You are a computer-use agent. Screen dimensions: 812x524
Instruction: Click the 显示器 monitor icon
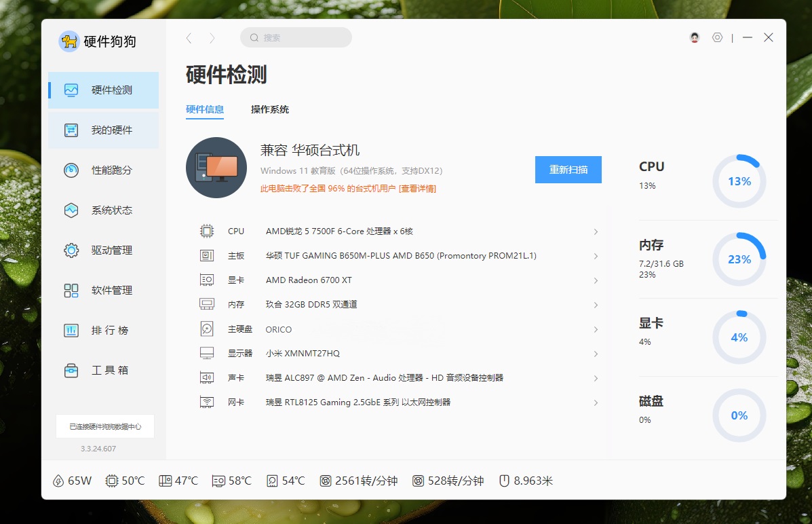click(x=207, y=354)
